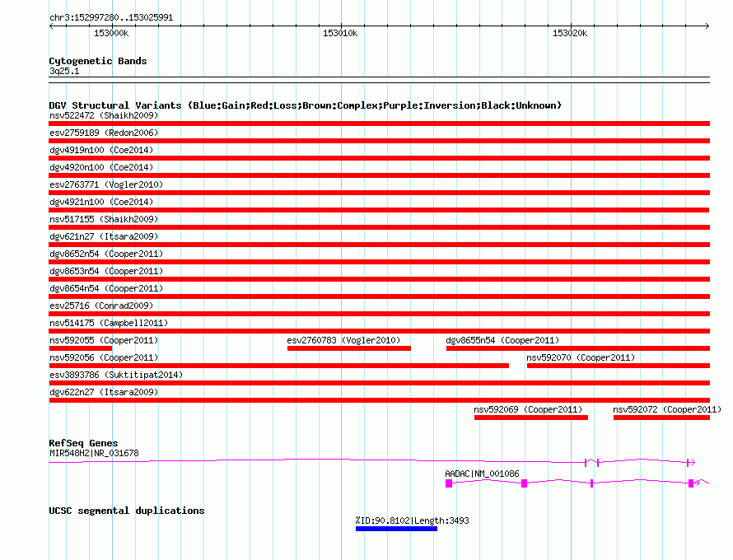Image resolution: width=733 pixels, height=560 pixels.
Task: Click the %ID:90.8102|Length:3493 label
Action: (412, 520)
